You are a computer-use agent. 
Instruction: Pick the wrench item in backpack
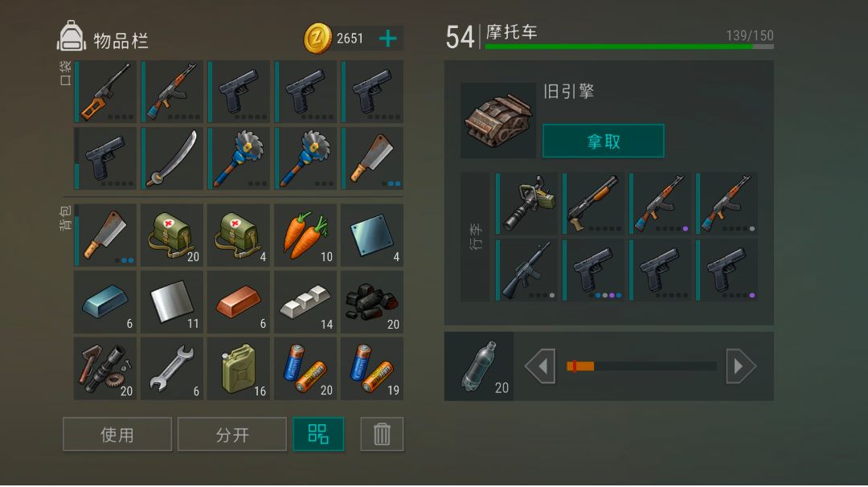tap(172, 369)
